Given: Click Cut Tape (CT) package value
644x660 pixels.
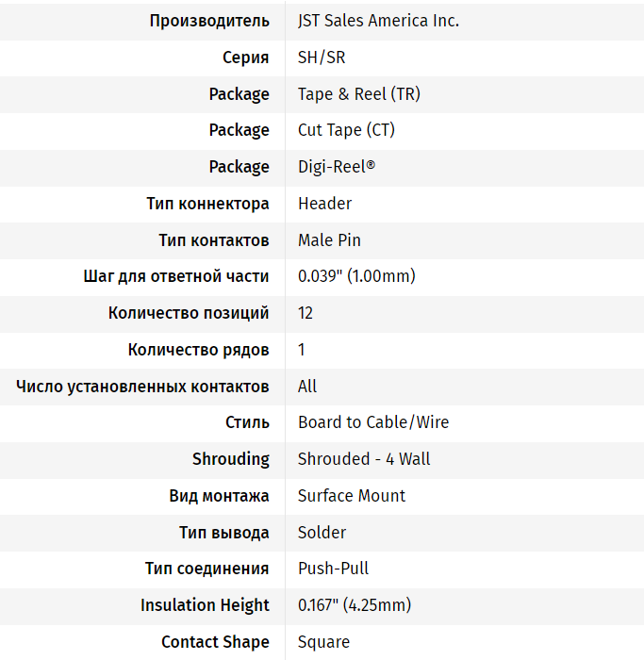Looking at the screenshot, I should tap(346, 130).
